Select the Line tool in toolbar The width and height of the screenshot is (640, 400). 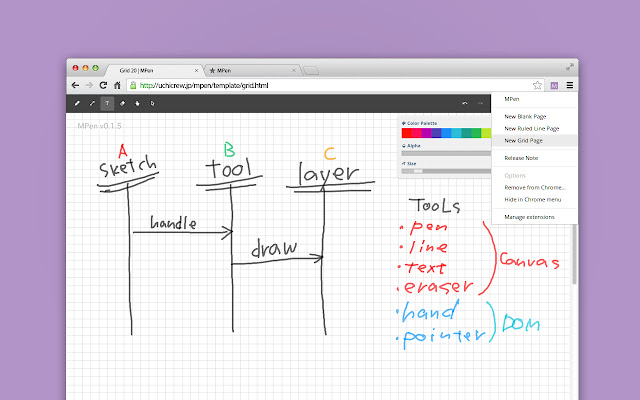click(x=92, y=103)
